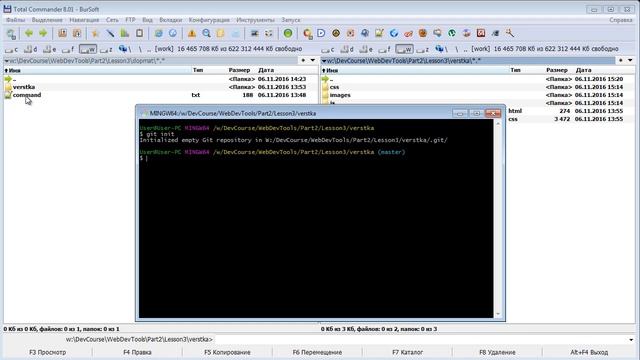Switch left panel to drive z
Screen dimensions: 640x360
click(x=106, y=49)
